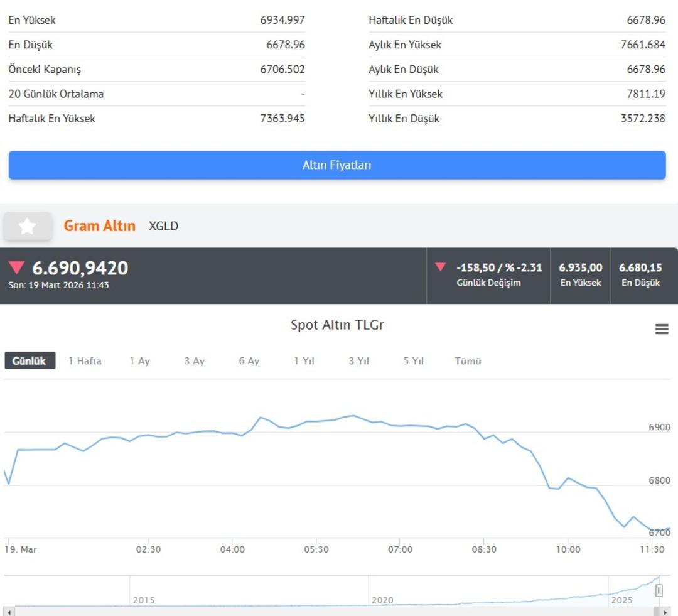Image resolution: width=678 pixels, height=616 pixels.
Task: Click the star favorite icon beside Gram Altın
Action: (x=27, y=226)
